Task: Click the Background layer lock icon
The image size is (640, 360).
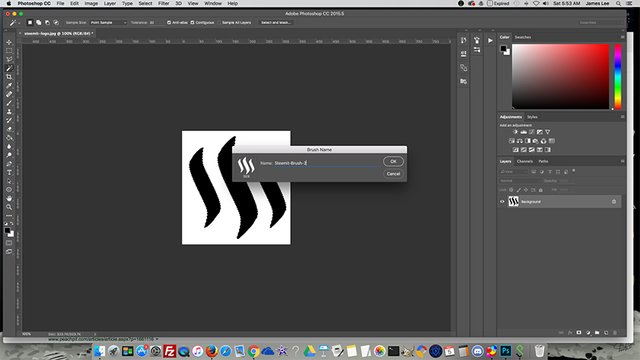Action: pyautogui.click(x=614, y=202)
